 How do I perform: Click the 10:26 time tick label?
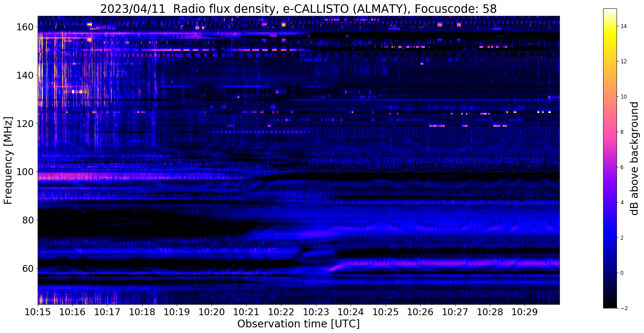pos(420,312)
